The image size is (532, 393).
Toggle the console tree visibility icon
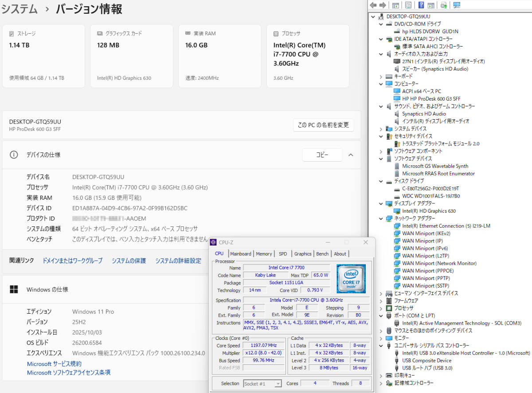pos(395,5)
